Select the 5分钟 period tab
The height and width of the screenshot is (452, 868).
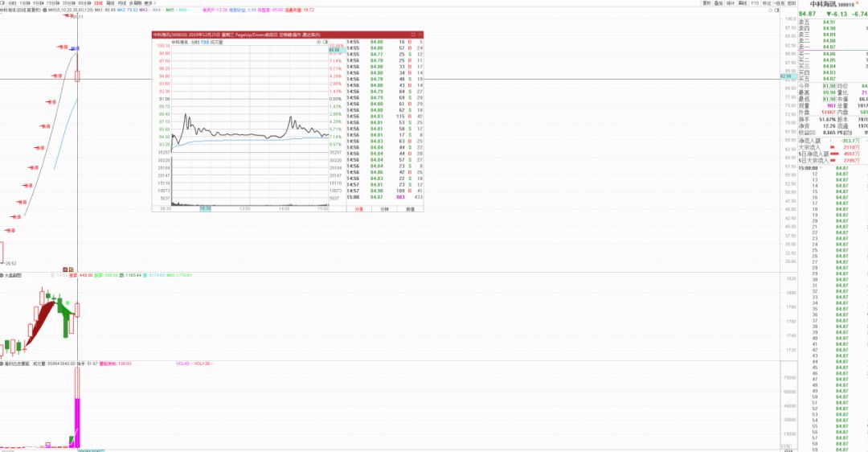39,2
